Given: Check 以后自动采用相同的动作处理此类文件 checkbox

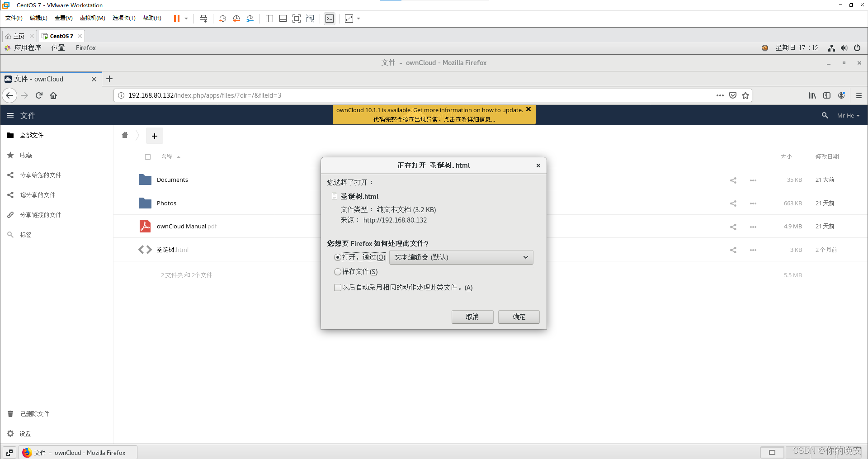Looking at the screenshot, I should (338, 288).
